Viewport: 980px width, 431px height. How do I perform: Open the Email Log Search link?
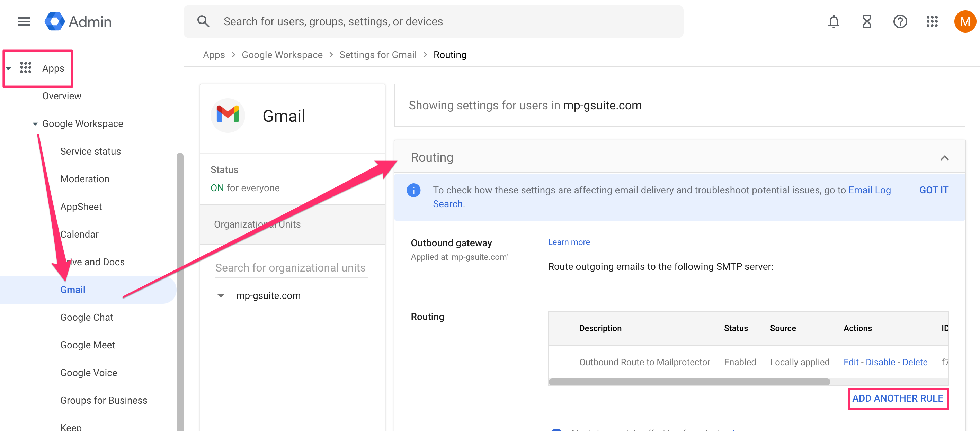(x=870, y=190)
